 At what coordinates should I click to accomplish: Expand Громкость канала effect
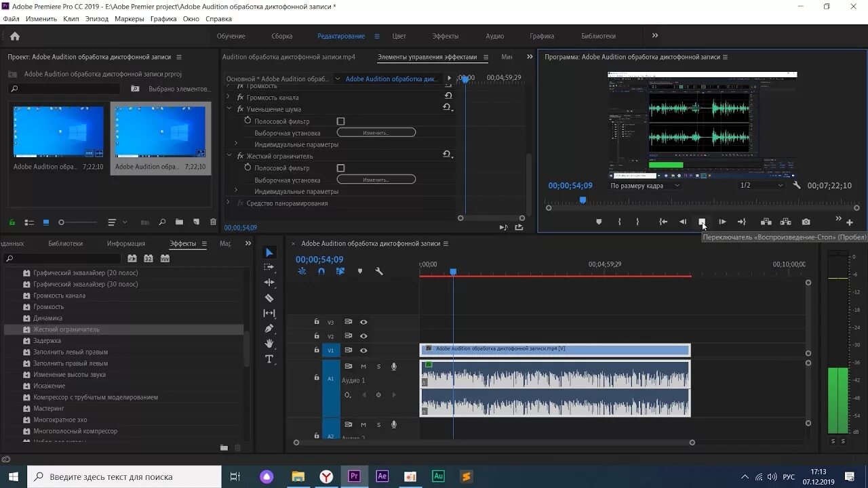229,98
